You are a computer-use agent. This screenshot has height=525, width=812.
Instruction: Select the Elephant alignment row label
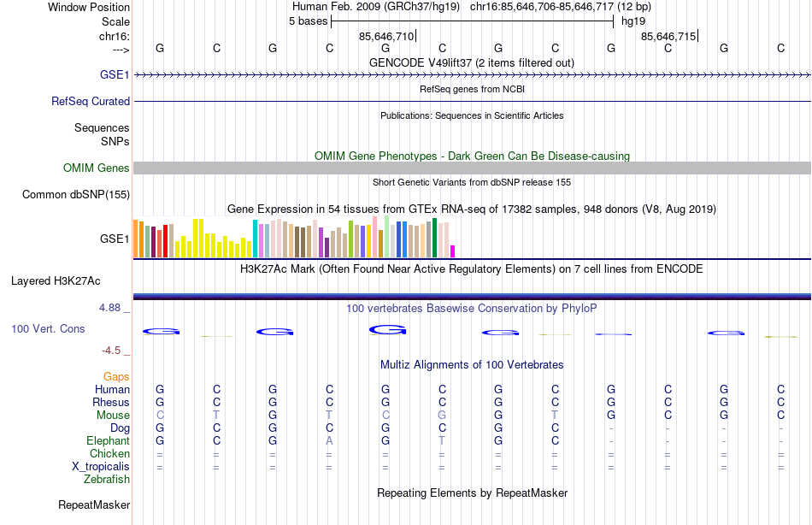(x=108, y=440)
